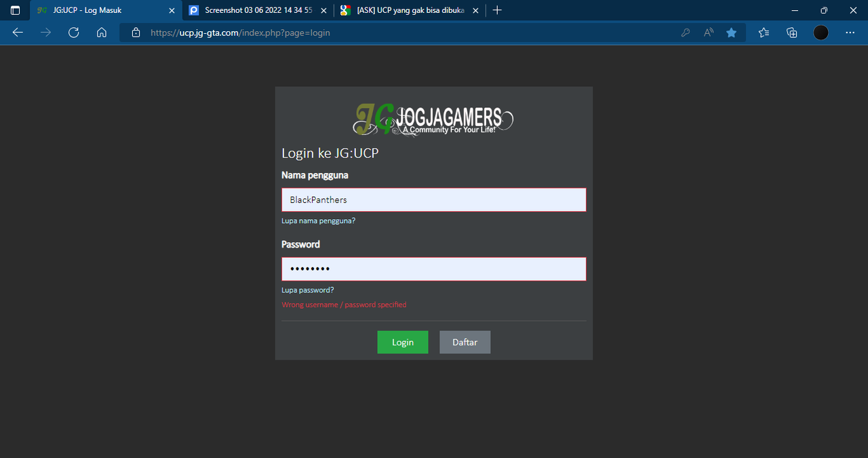Open Collections icon
The width and height of the screenshot is (868, 458).
coord(791,32)
